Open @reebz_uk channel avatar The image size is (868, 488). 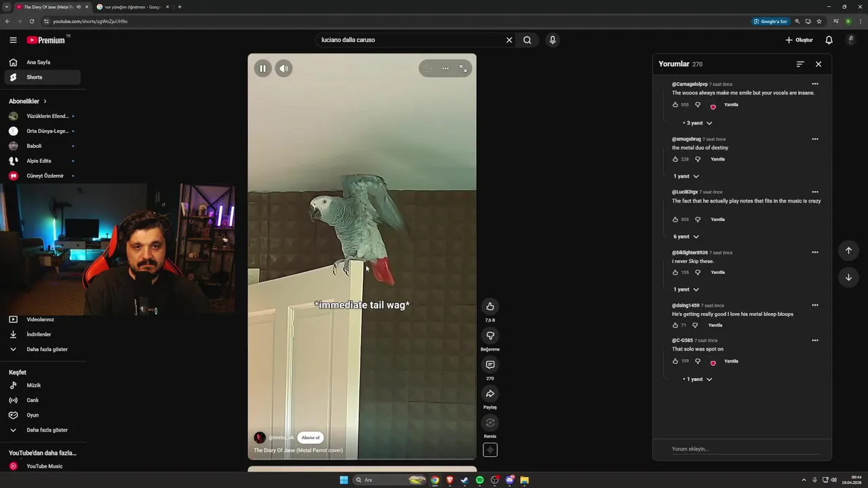260,438
